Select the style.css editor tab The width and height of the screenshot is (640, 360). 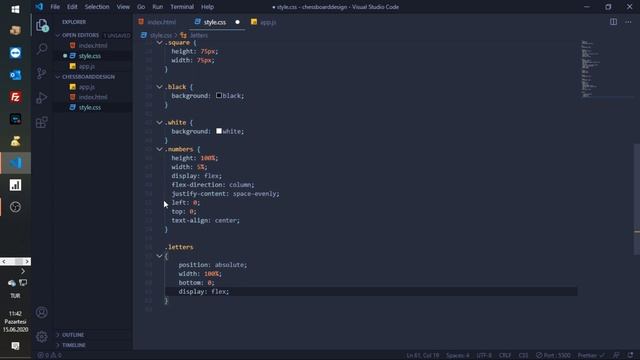215,22
